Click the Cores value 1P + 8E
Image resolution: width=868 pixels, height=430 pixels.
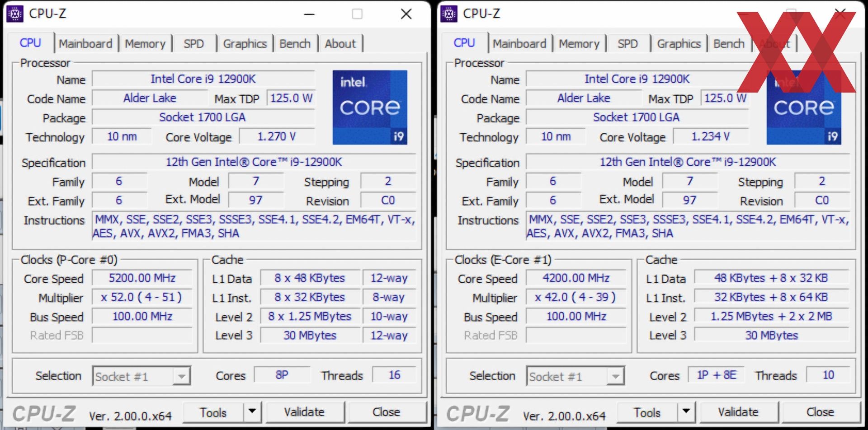tap(717, 375)
